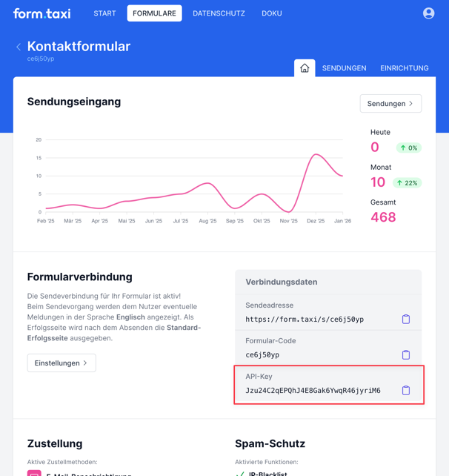Image resolution: width=449 pixels, height=476 pixels.
Task: Copy the Formular-Code to clipboard
Action: (x=406, y=354)
